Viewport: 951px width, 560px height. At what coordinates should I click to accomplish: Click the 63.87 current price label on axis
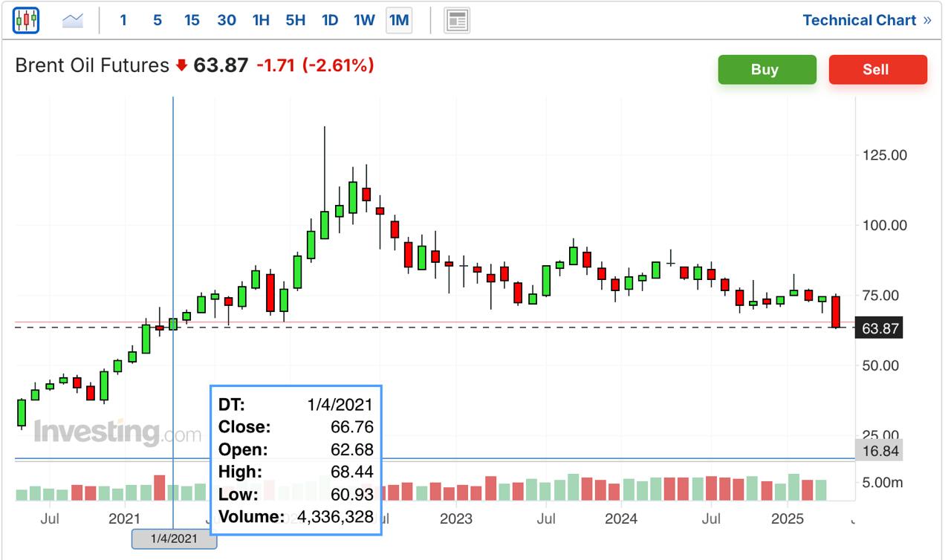(880, 328)
